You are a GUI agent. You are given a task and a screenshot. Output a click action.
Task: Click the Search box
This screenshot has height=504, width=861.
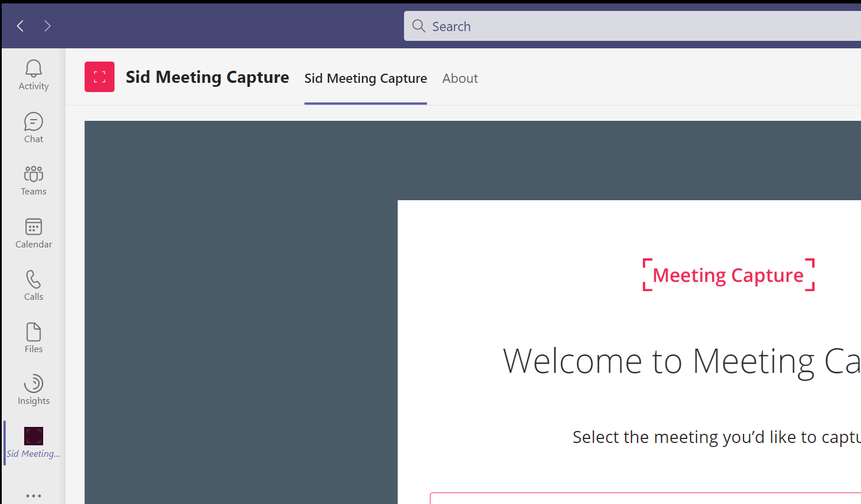pyautogui.click(x=633, y=26)
